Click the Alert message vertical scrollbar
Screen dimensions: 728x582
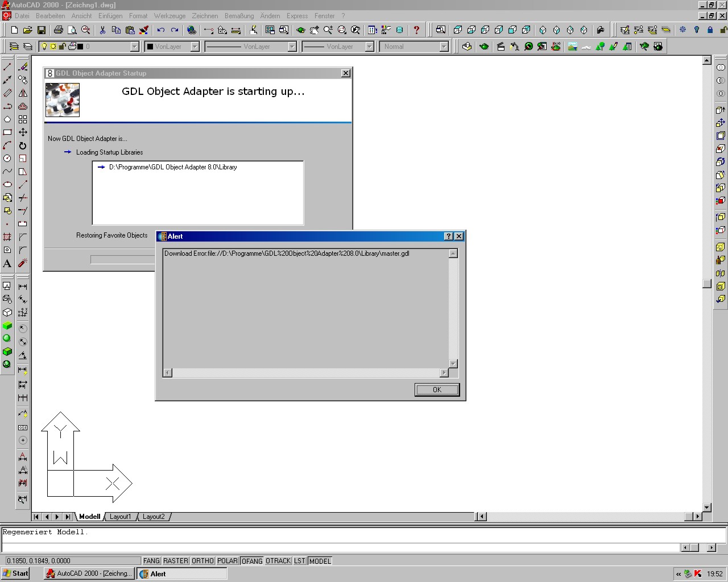coord(453,309)
